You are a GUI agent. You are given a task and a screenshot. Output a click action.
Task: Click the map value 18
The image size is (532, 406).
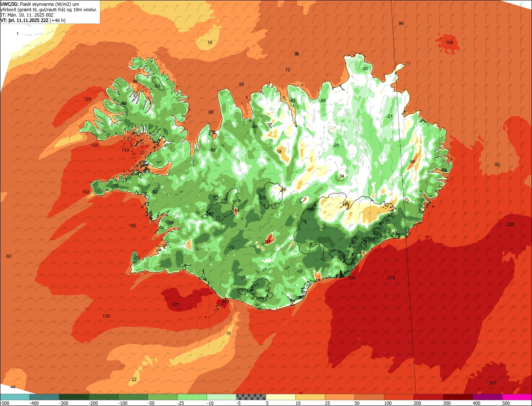pos(279,152)
